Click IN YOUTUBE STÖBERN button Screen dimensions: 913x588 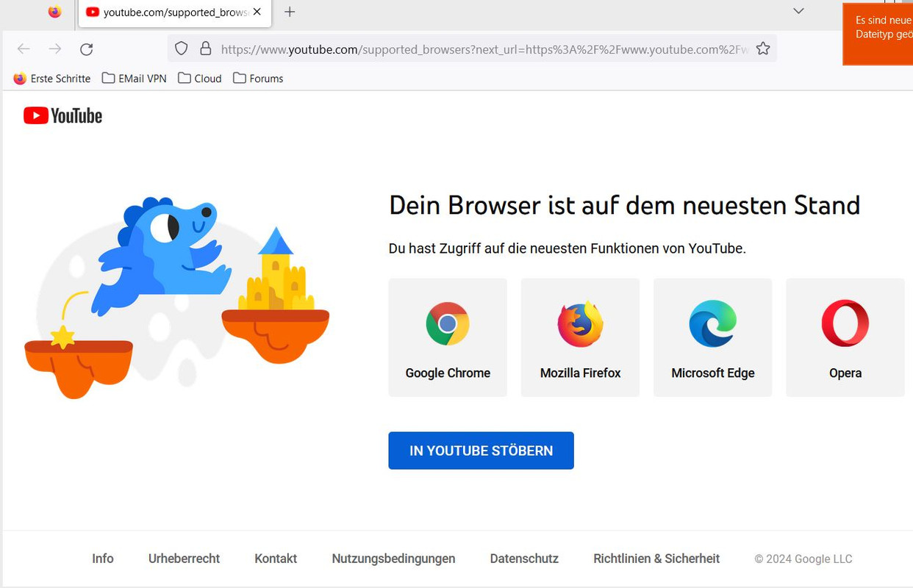(x=481, y=451)
